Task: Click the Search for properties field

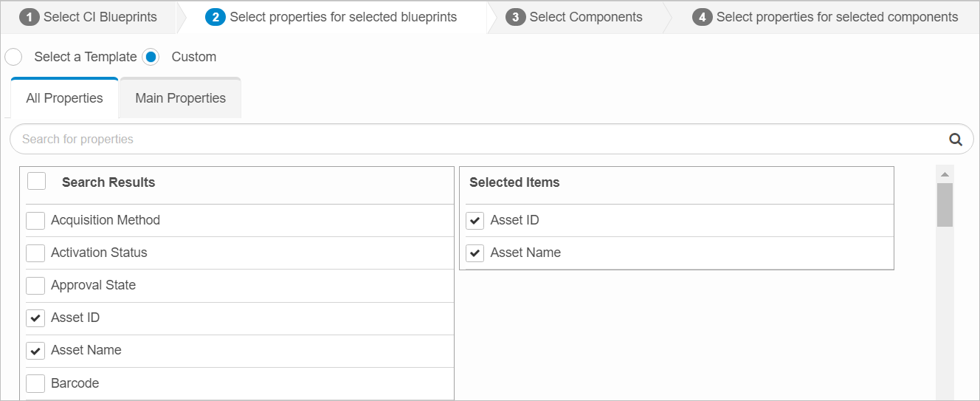Action: pos(480,140)
